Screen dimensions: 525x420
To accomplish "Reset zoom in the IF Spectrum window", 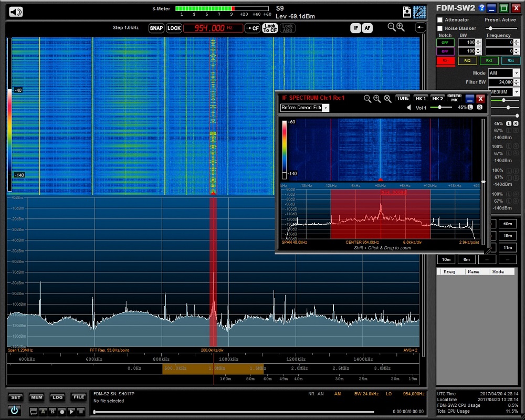I will [387, 98].
